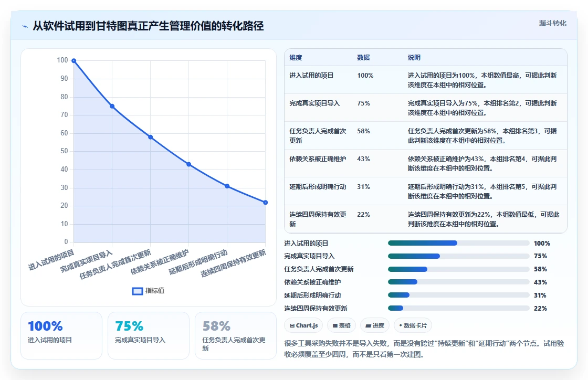Viewport: 588px width, 380px height.
Task: Click the 22% value in the table
Action: coord(363,214)
